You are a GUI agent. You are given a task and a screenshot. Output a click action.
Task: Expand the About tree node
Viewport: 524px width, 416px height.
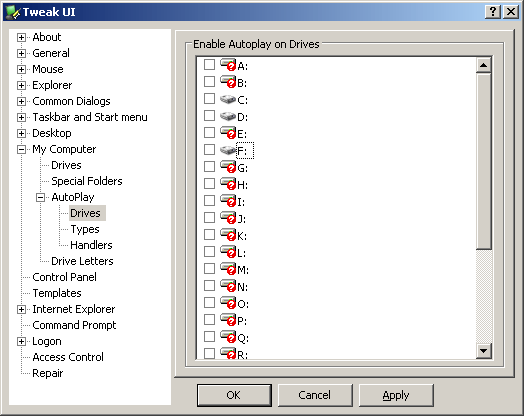pos(21,37)
